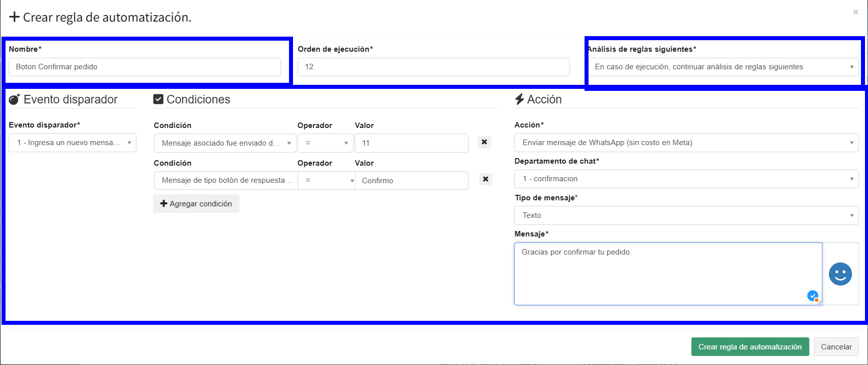Open the Evento disparador dropdown
The width and height of the screenshot is (868, 365).
(72, 143)
